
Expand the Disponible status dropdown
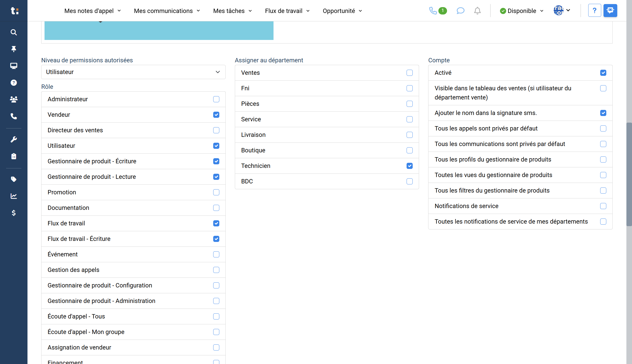coord(522,11)
